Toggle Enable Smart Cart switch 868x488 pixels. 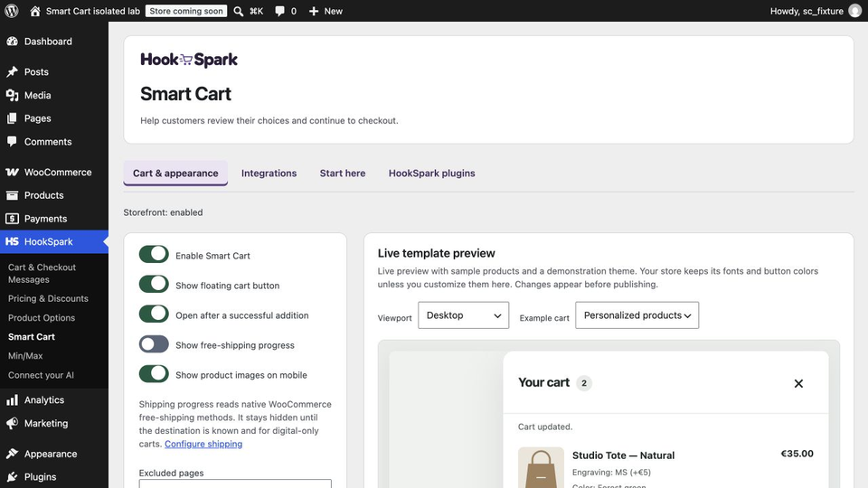point(154,255)
